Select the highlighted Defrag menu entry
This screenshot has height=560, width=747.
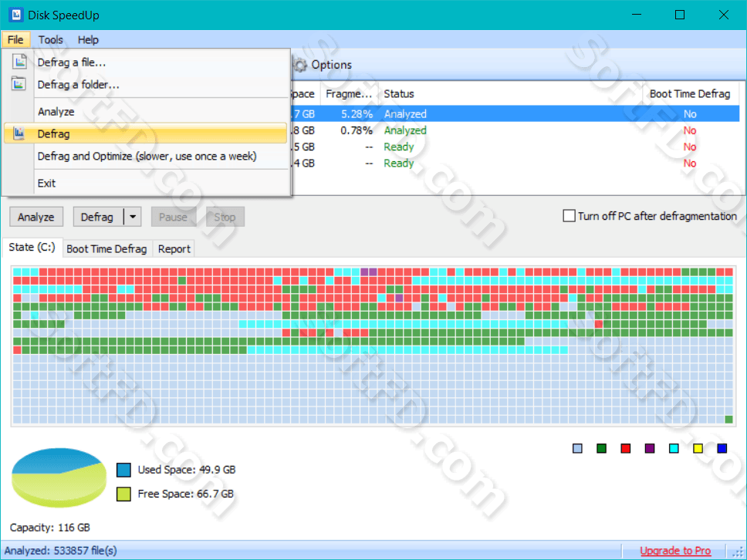tap(145, 133)
